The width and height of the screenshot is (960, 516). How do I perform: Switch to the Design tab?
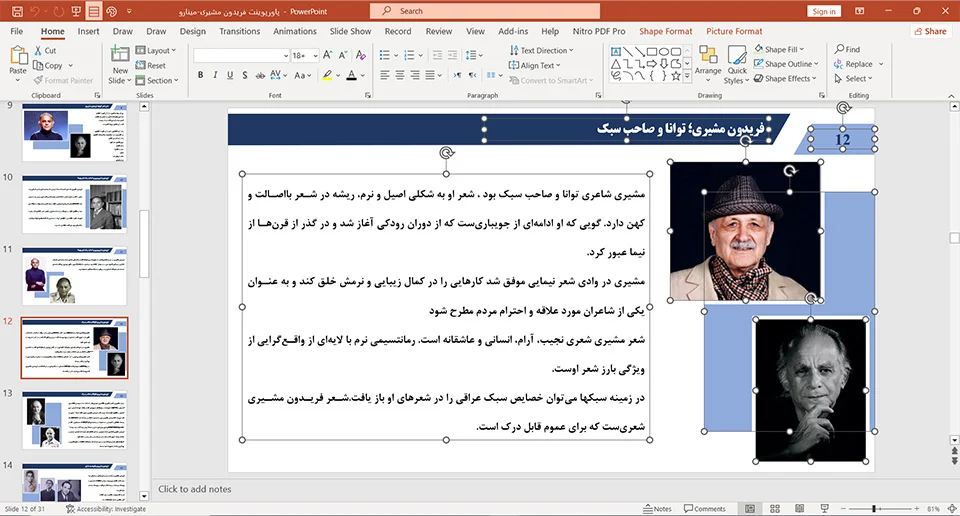[192, 31]
